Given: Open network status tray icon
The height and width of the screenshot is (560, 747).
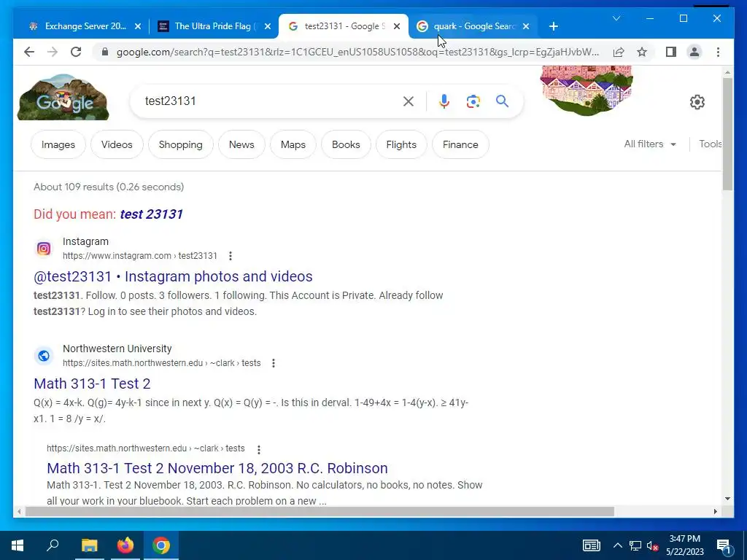Looking at the screenshot, I should pyautogui.click(x=635, y=545).
